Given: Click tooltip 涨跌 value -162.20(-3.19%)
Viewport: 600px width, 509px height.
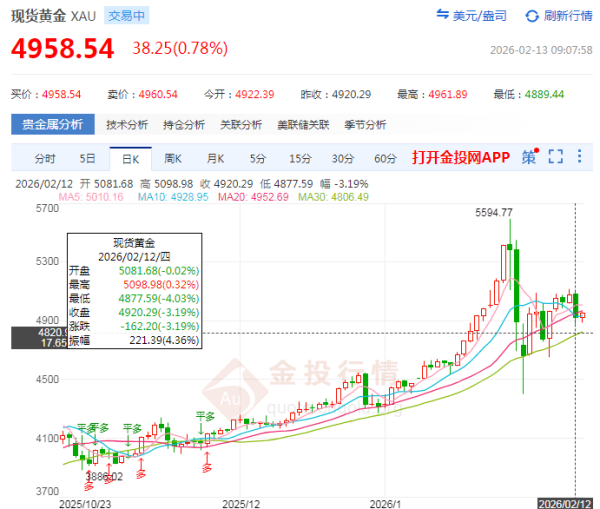Looking at the screenshot, I should tap(160, 326).
